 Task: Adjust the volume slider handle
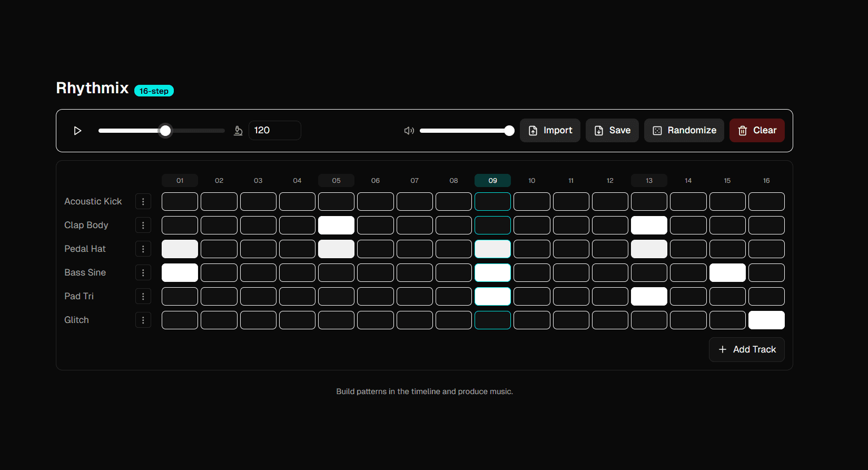tap(509, 131)
